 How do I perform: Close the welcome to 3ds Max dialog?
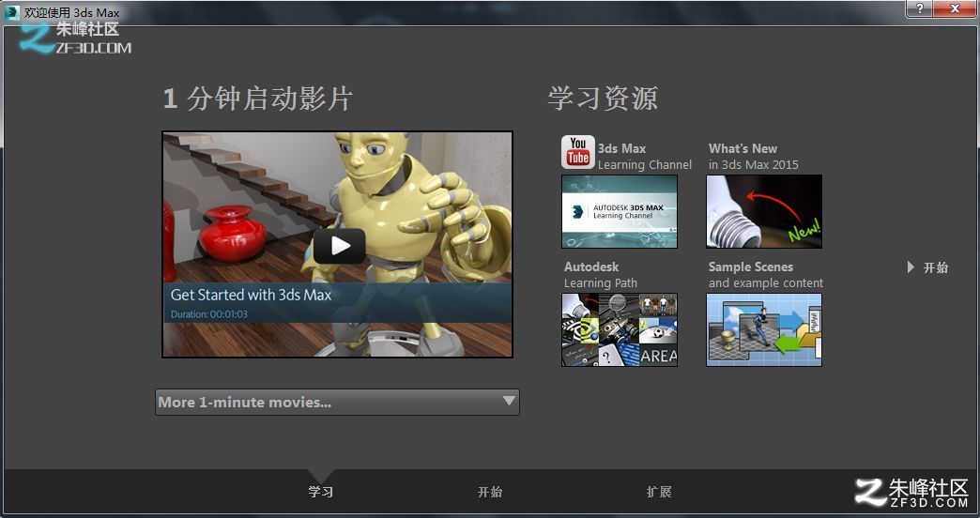pos(955,8)
